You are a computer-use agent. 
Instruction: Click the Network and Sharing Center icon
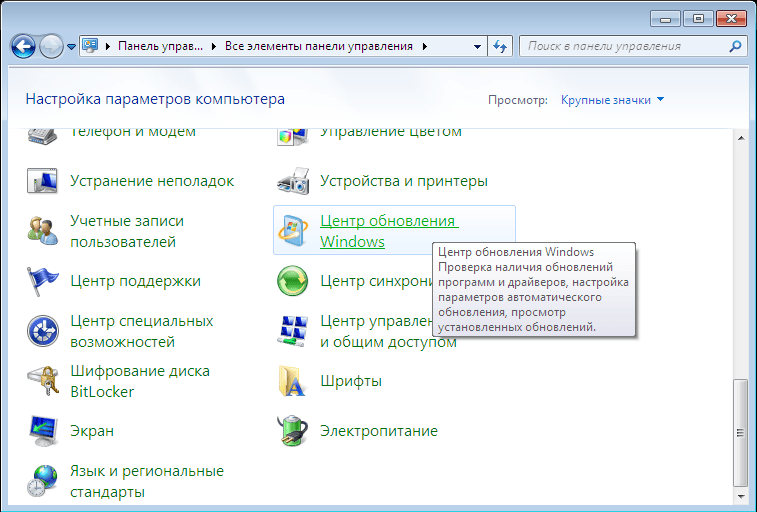pos(293,331)
